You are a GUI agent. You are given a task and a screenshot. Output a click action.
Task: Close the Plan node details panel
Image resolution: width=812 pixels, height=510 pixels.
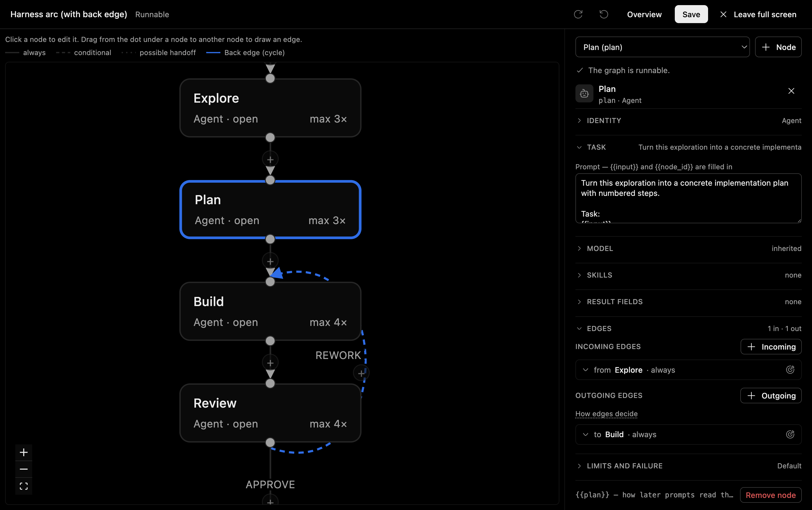791,91
